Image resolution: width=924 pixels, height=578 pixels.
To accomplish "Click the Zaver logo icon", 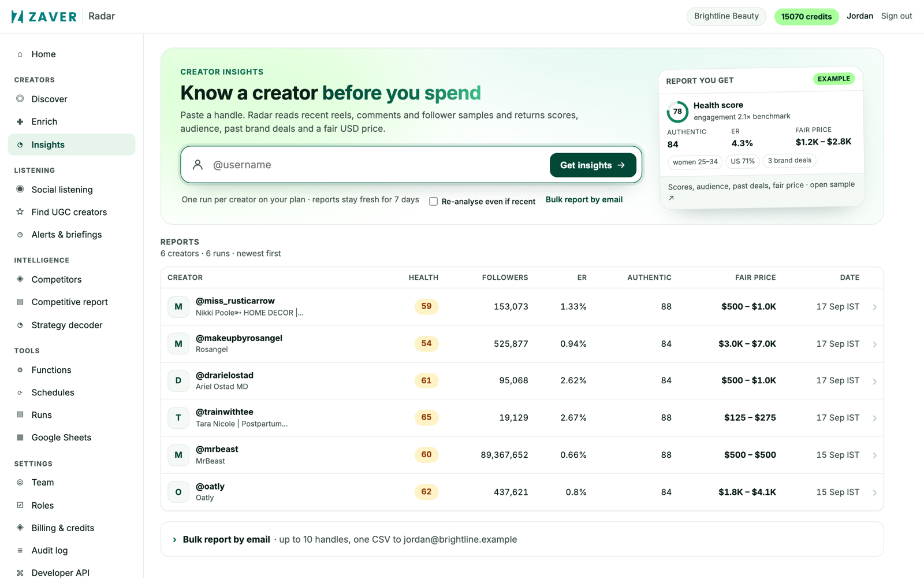I will pos(17,16).
